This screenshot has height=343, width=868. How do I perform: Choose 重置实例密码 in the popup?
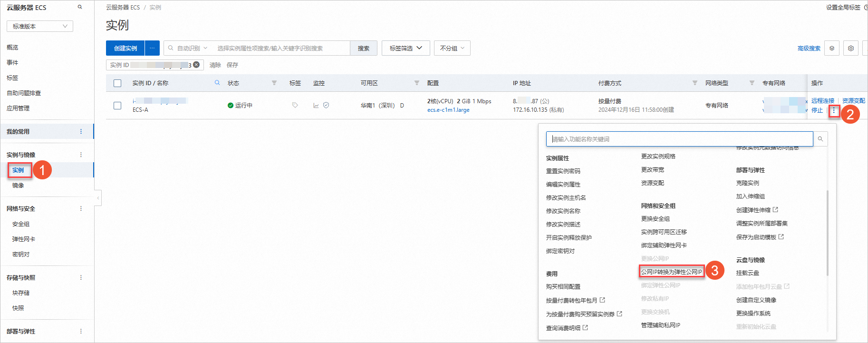[x=563, y=171]
